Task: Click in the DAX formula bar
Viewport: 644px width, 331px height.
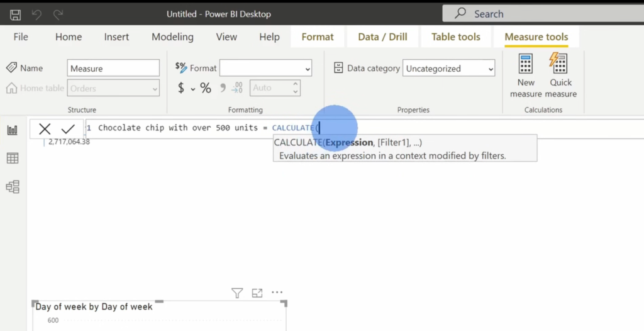Action: tap(365, 128)
